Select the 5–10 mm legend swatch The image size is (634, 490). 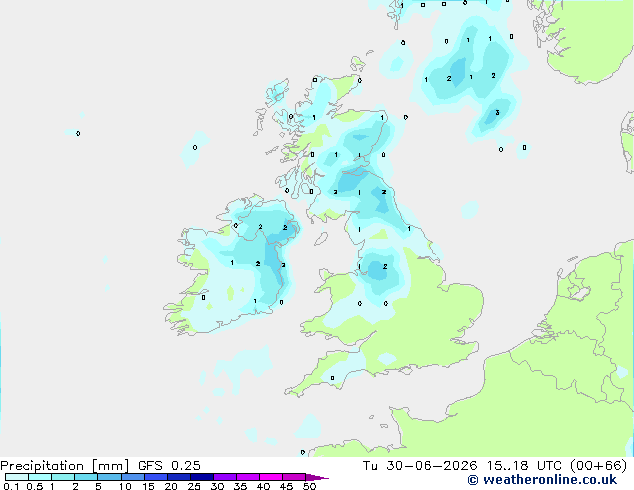(110, 477)
